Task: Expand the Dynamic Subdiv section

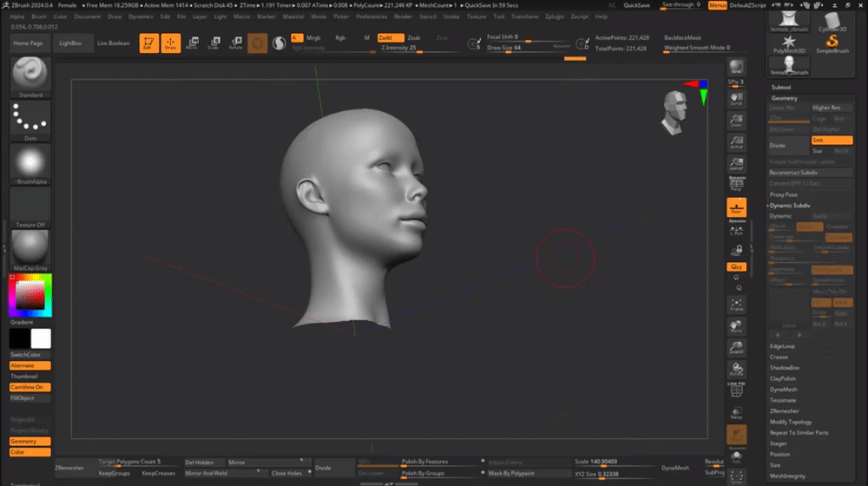Action: (792, 205)
